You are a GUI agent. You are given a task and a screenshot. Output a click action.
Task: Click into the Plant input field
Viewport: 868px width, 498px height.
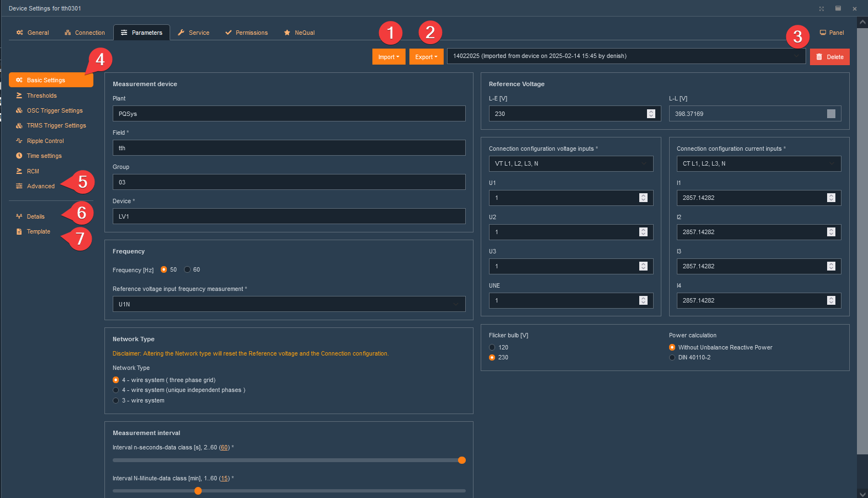click(x=288, y=114)
